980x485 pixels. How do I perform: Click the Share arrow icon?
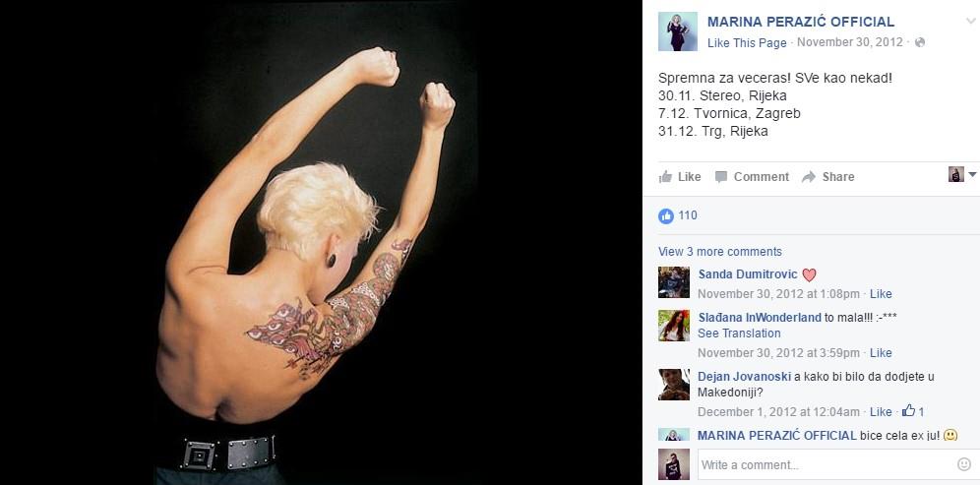coord(809,177)
